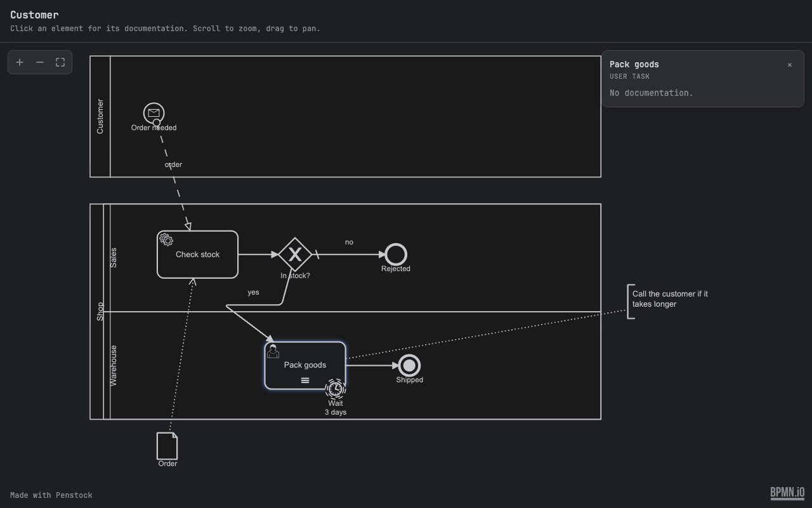Select the Shipped terminate end event
The height and width of the screenshot is (508, 812).
point(409,366)
